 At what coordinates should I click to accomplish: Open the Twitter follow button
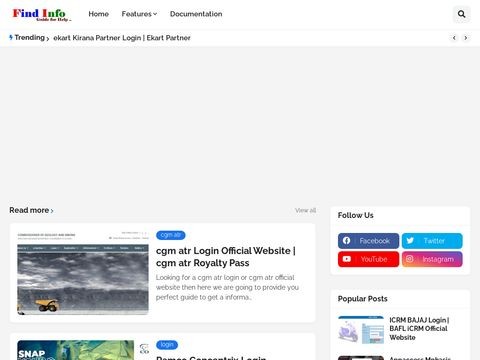click(x=432, y=241)
